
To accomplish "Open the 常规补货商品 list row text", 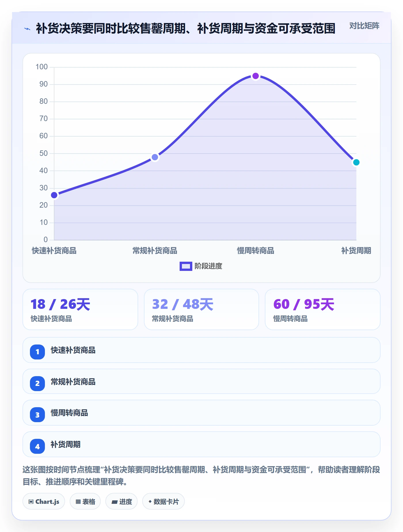I will coord(73,382).
